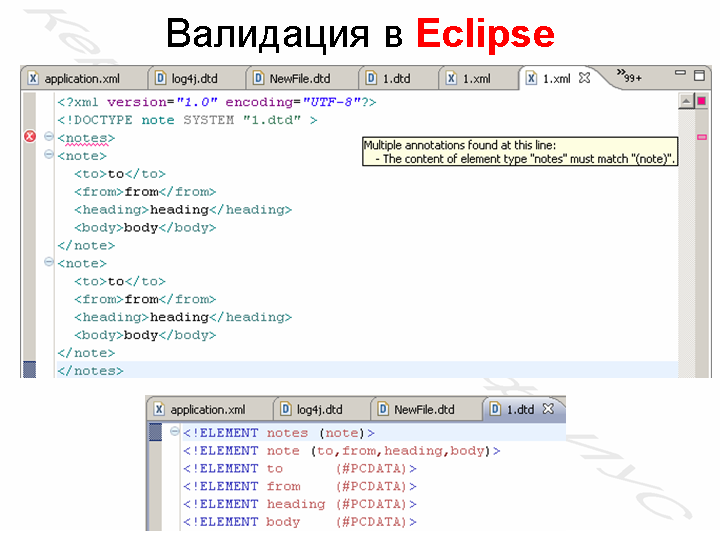Click the DTD icon on the upper 1.dtd tab
This screenshot has width=720, height=540.
click(371, 78)
